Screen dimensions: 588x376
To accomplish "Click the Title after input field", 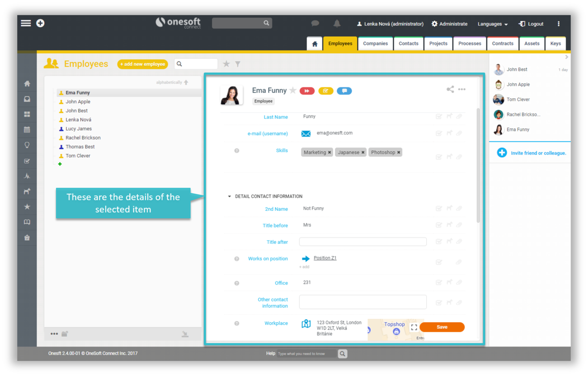I will pos(363,242).
